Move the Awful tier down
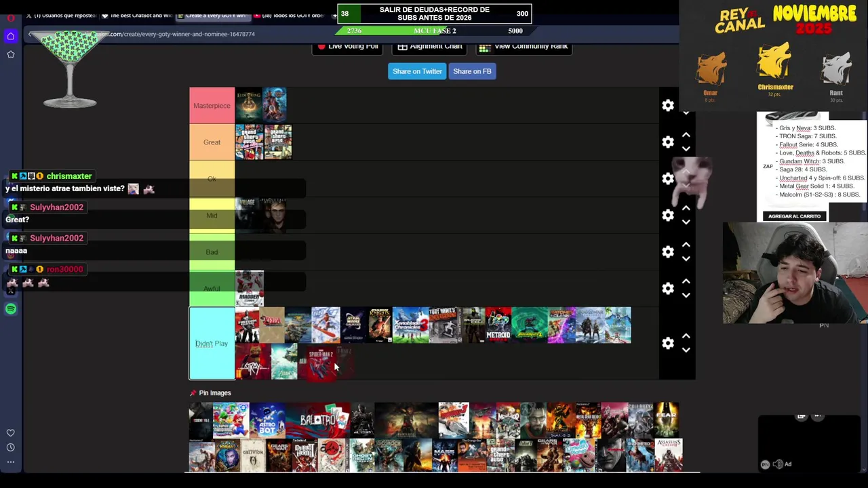Viewport: 868px width, 488px height. pos(686,296)
